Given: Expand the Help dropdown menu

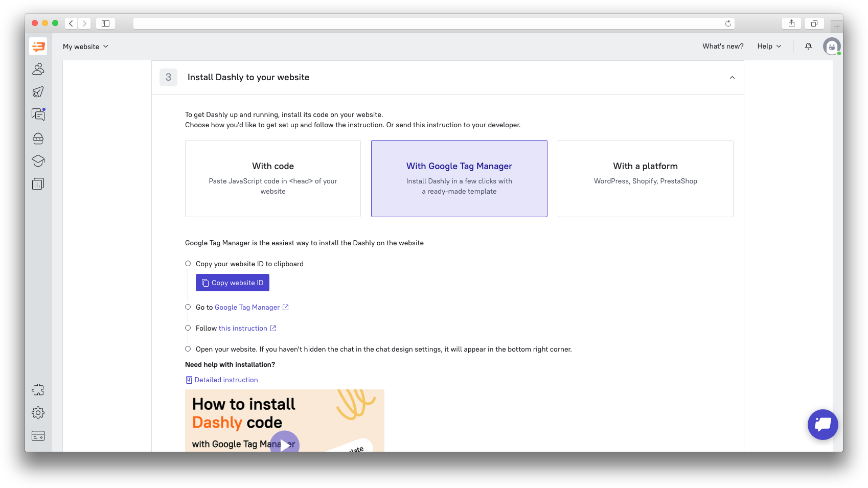Looking at the screenshot, I should coord(769,47).
